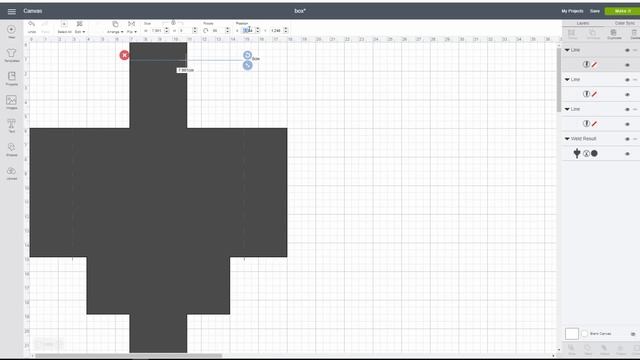Open the Projects panel
Viewport: 640px width, 360px height.
(11, 78)
